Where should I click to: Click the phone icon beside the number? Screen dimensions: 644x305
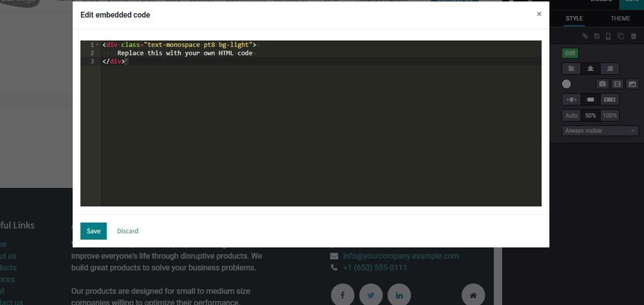click(x=334, y=268)
